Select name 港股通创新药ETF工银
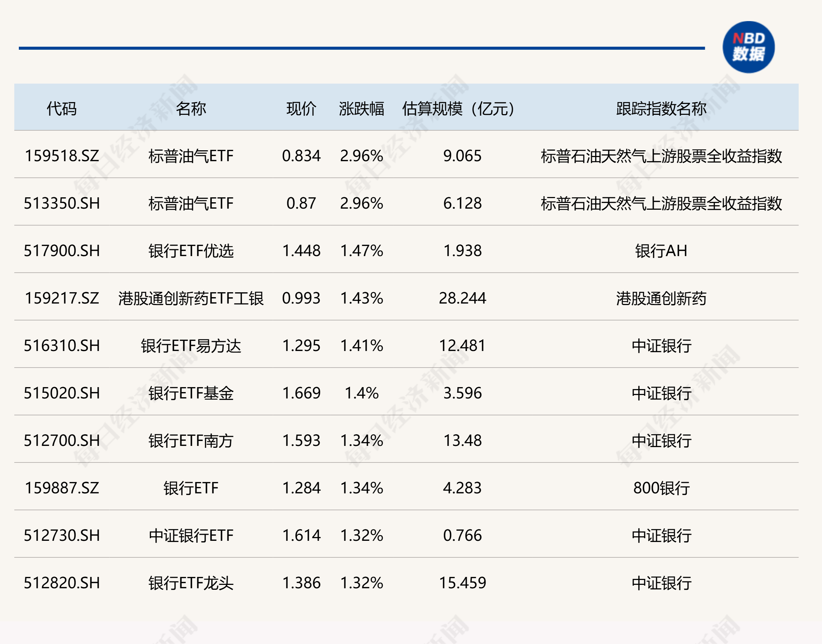The height and width of the screenshot is (644, 822). tap(191, 298)
